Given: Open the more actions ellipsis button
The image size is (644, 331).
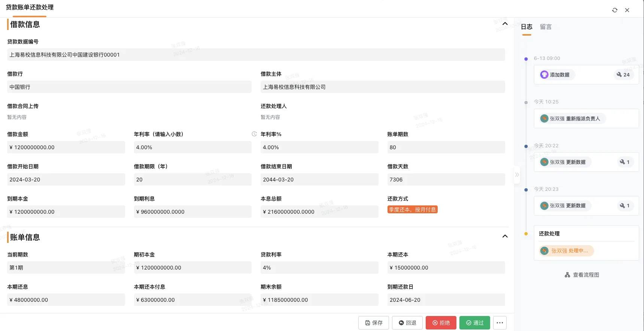Looking at the screenshot, I should (499, 323).
